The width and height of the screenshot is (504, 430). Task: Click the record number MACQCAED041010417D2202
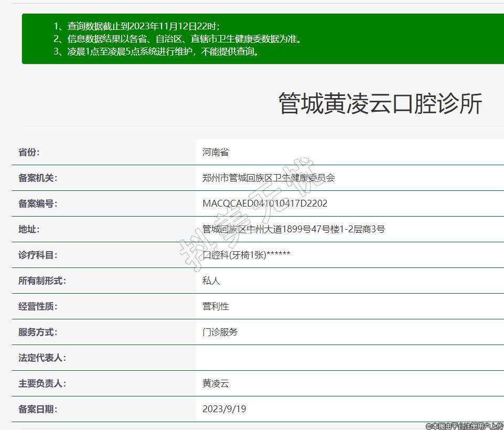click(265, 204)
